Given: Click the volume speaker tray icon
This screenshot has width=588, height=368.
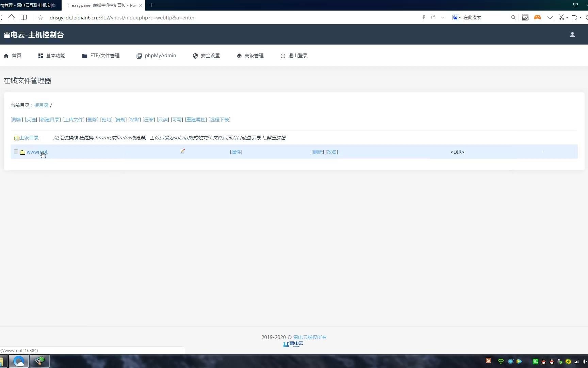Looking at the screenshot, I should pos(585,362).
